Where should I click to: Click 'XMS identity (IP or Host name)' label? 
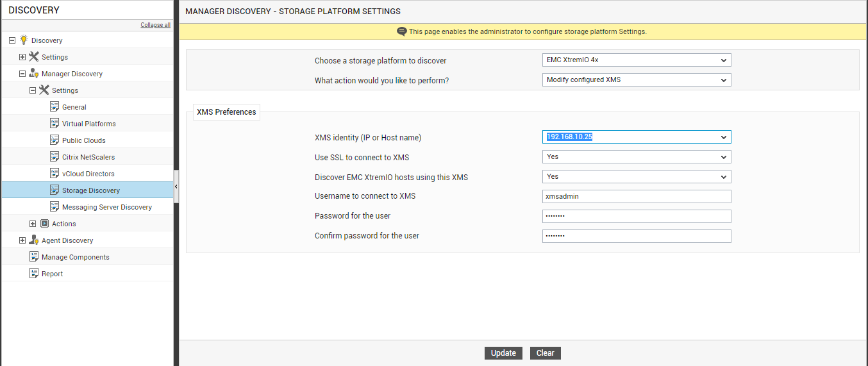pos(368,137)
